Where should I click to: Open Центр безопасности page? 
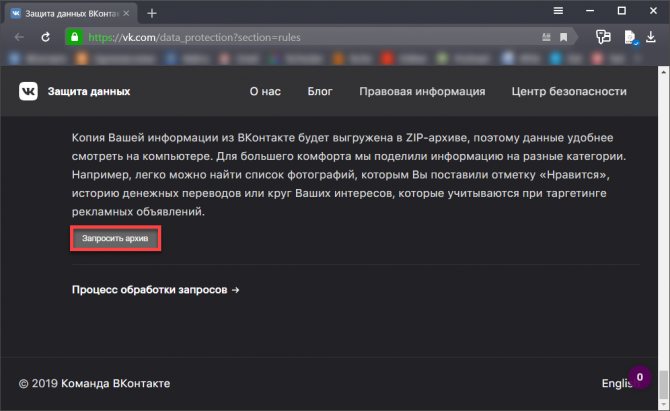569,91
